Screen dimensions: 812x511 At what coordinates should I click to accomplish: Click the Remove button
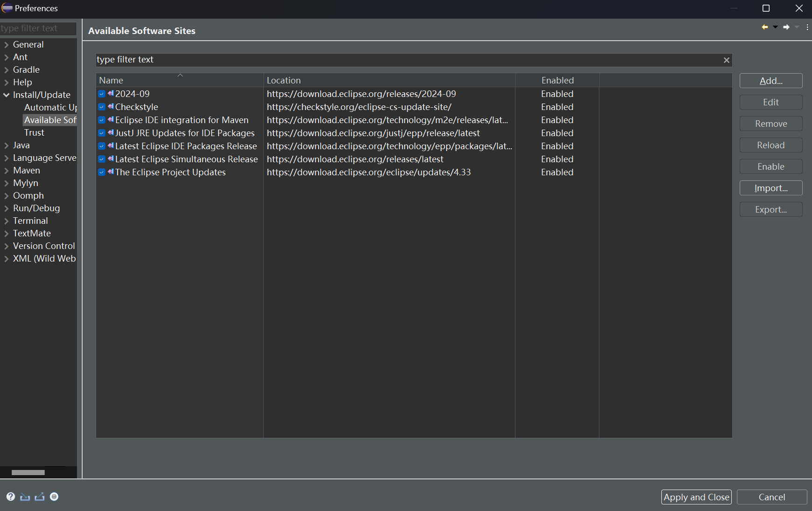771,124
